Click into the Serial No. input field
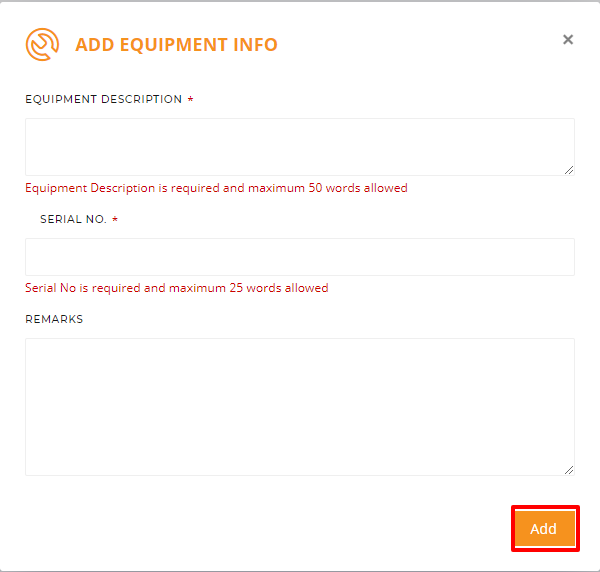Image resolution: width=600 pixels, height=572 pixels. (x=300, y=257)
